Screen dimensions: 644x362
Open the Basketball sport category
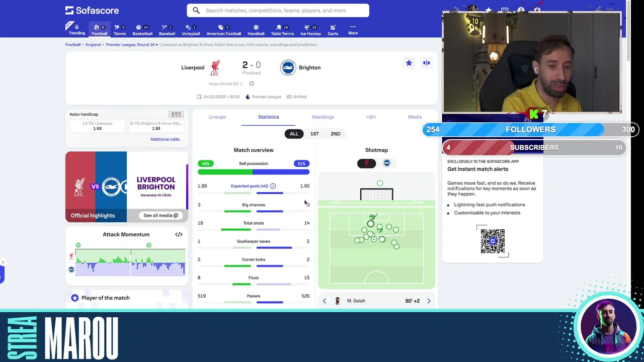click(x=142, y=29)
